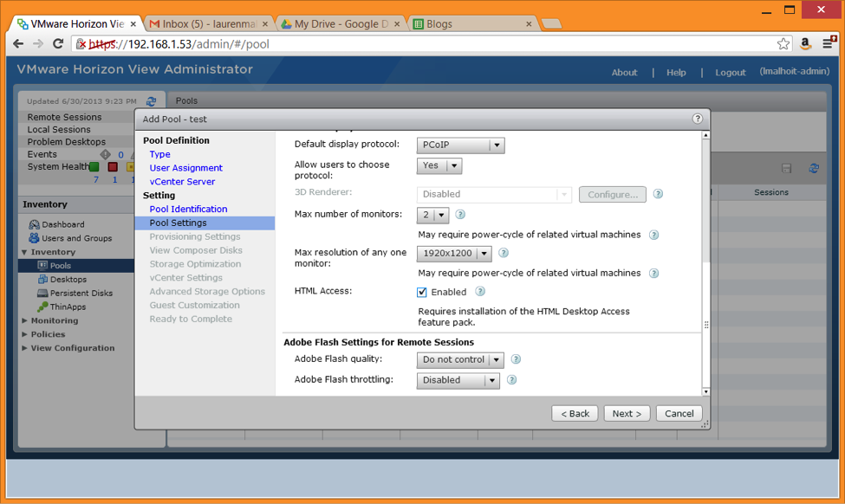Click the Next button
Image resolution: width=845 pixels, height=504 pixels.
[x=627, y=414]
